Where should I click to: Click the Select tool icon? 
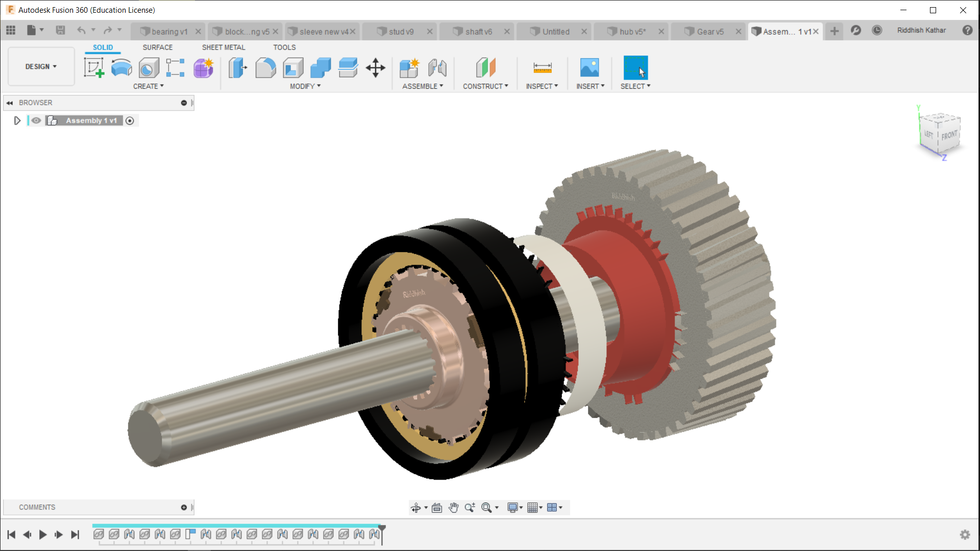[x=635, y=67]
